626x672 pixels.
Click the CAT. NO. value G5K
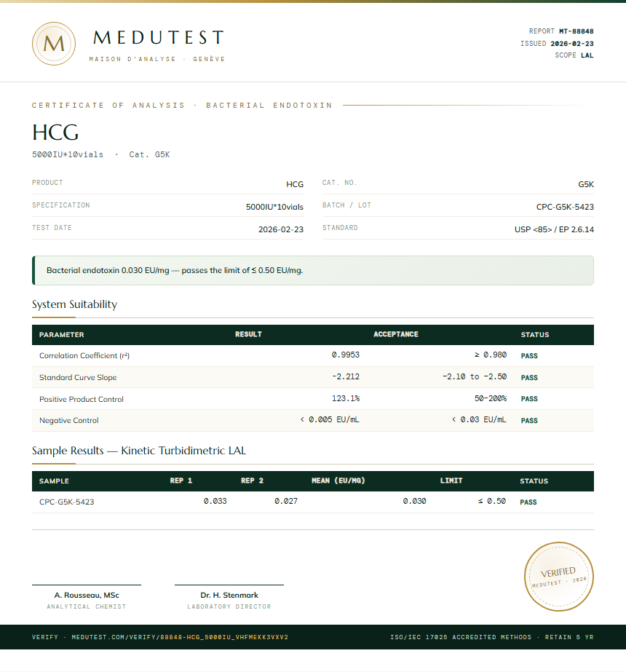(x=586, y=184)
